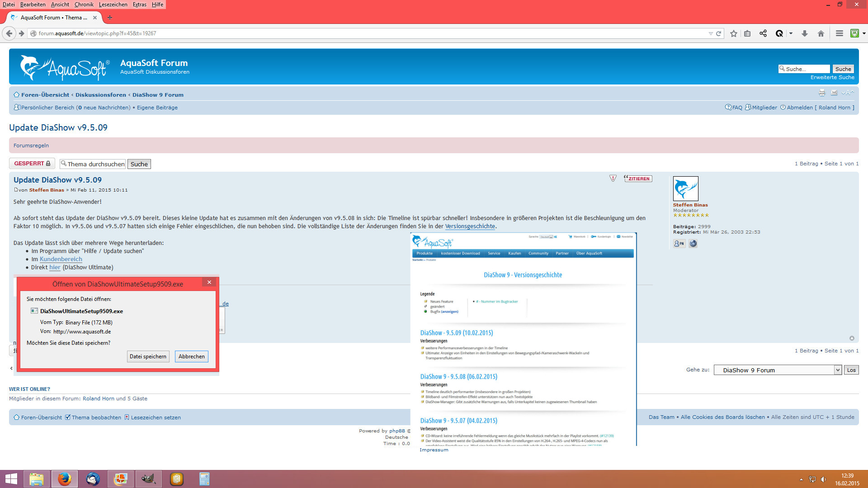Expand the DiaShow 9 Forum jump dropdown

click(x=837, y=370)
